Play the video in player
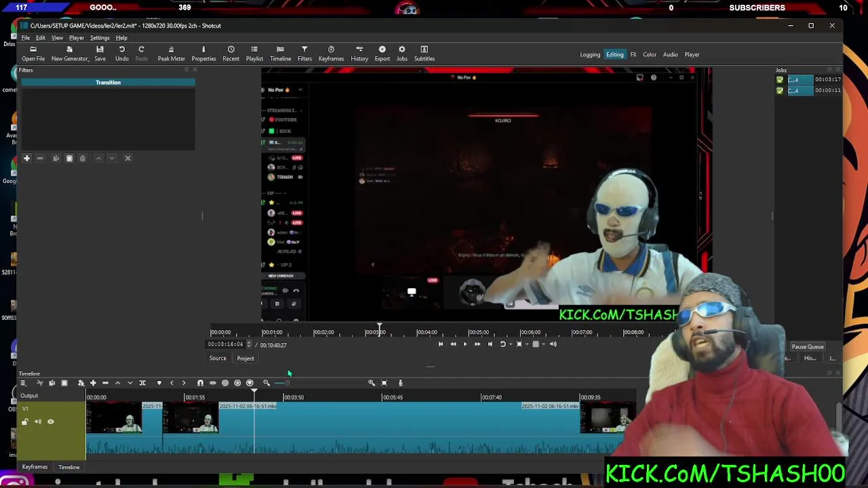The height and width of the screenshot is (488, 868). pyautogui.click(x=465, y=344)
